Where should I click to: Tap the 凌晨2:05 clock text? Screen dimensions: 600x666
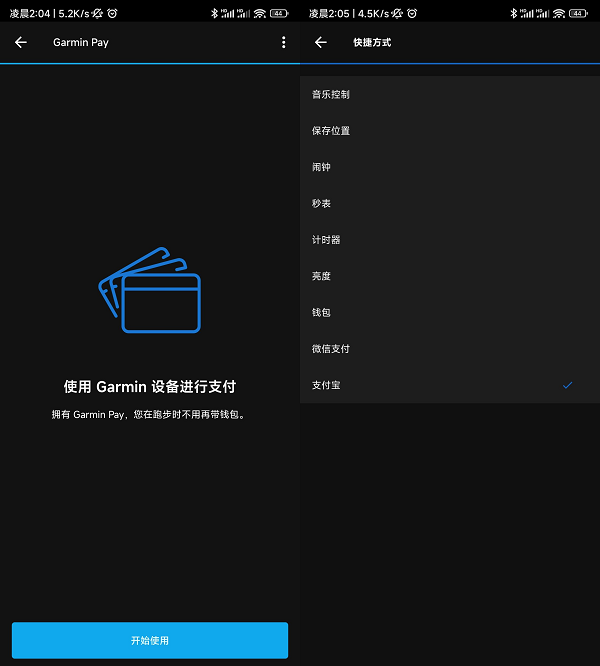tap(329, 14)
